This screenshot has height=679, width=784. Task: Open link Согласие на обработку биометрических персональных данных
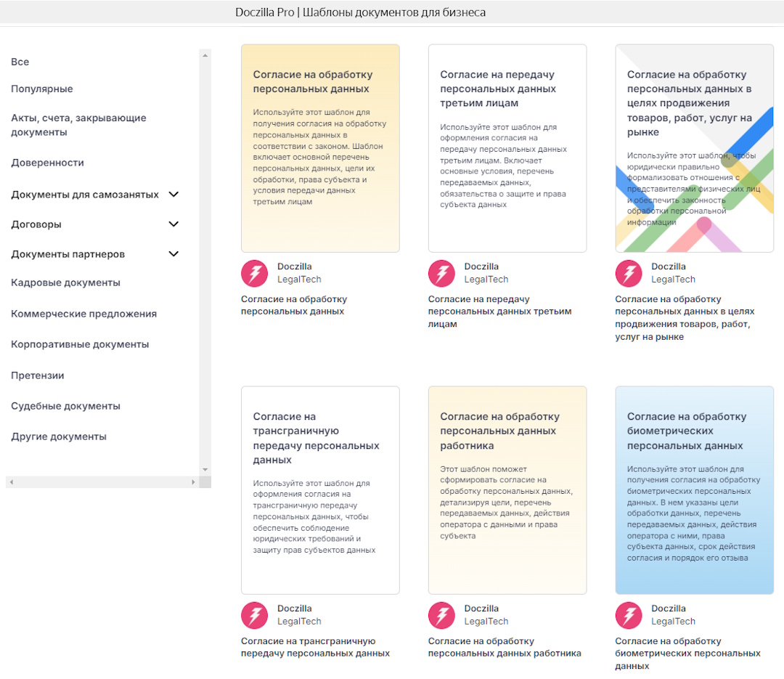click(x=687, y=653)
